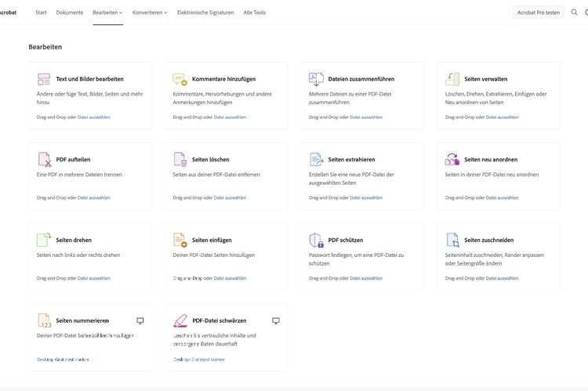The height and width of the screenshot is (391, 588).
Task: Open the Dokumente tab
Action: [x=70, y=13]
